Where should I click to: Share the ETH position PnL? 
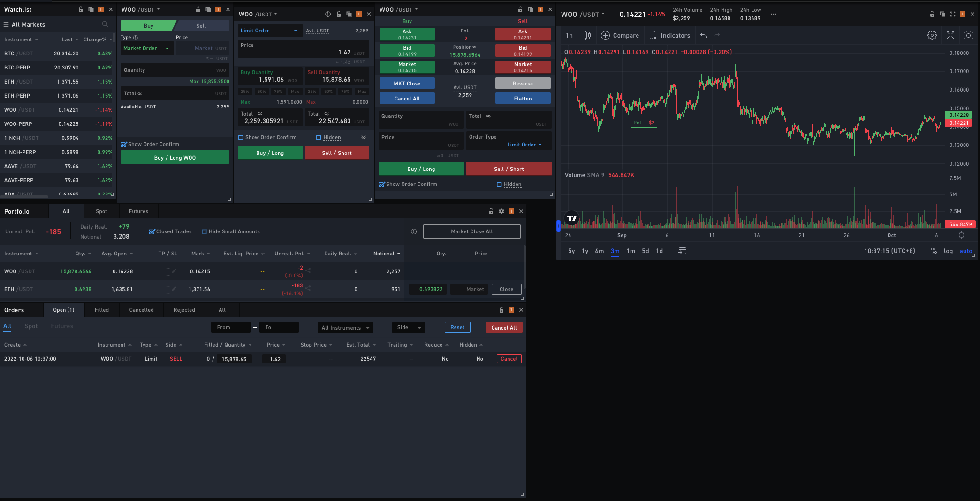pyautogui.click(x=308, y=288)
